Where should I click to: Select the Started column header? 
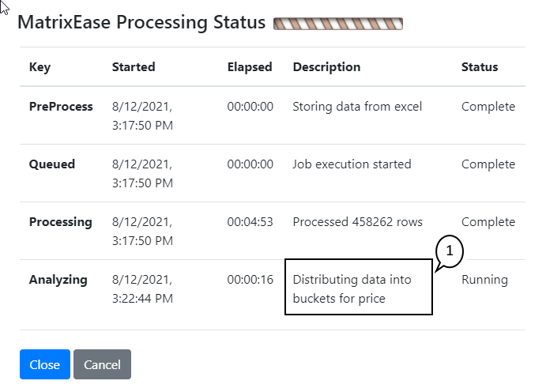[134, 67]
